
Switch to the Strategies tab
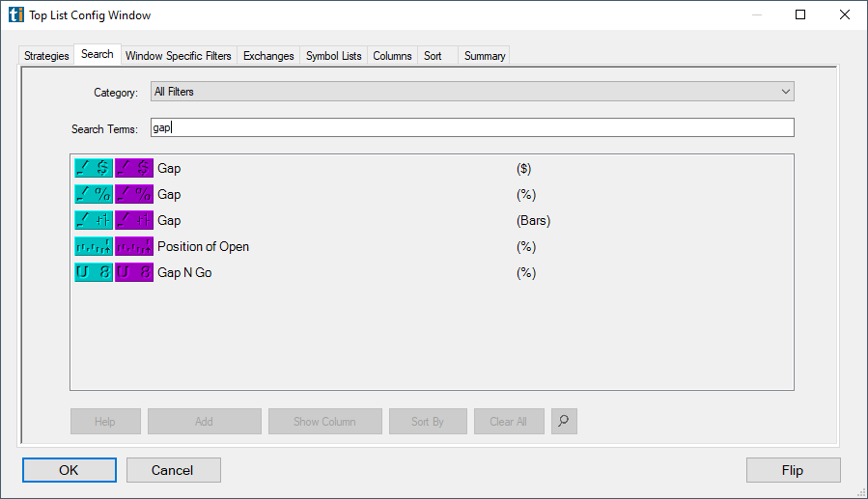click(x=46, y=56)
